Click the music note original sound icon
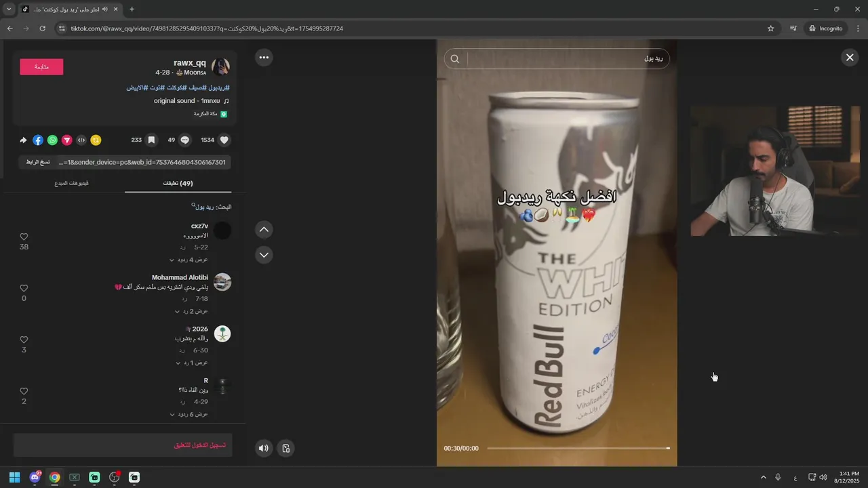This screenshot has height=488, width=868. coord(226,101)
